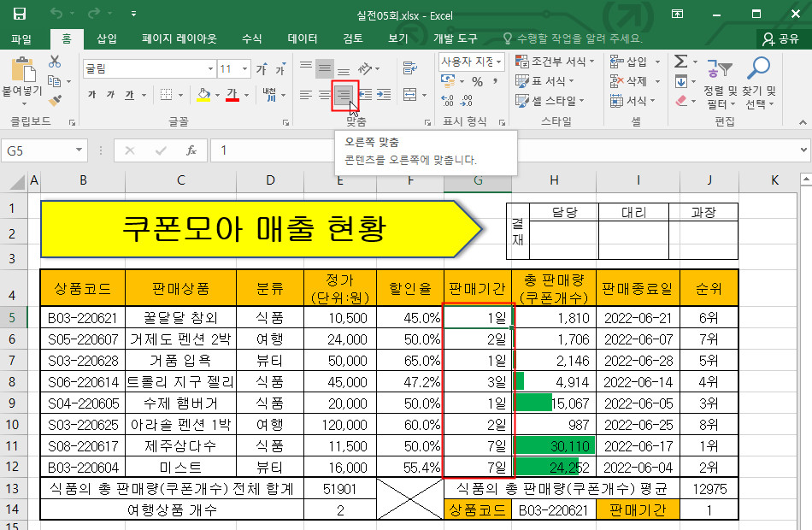Decrease decimal places
Image resolution: width=812 pixels, height=530 pixels.
467,101
